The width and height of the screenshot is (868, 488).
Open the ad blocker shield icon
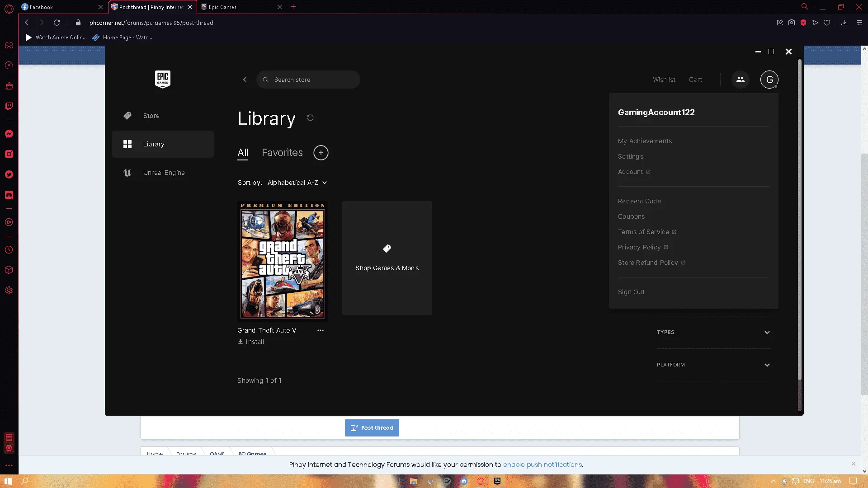[x=803, y=23]
